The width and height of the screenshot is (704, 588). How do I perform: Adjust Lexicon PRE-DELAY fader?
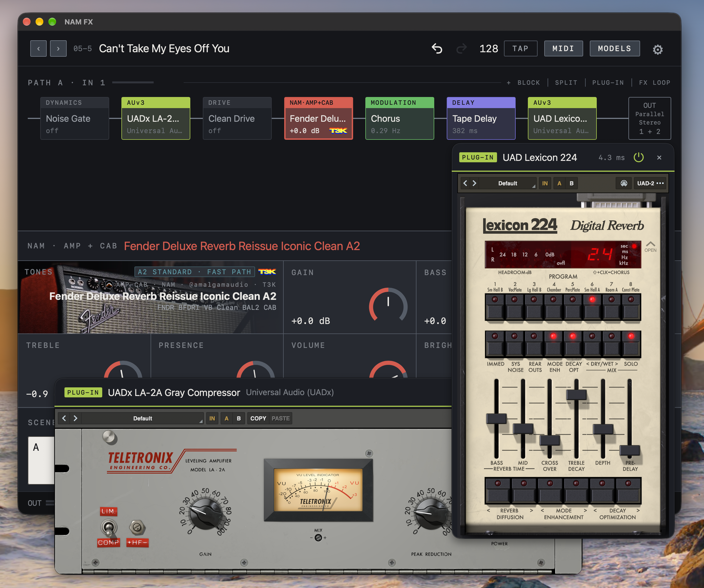pyautogui.click(x=630, y=450)
